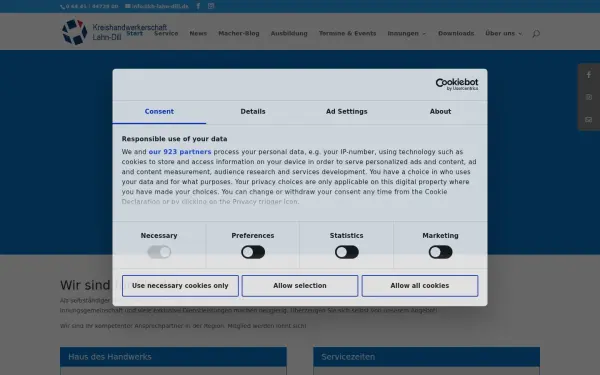Screen dimensions: 600x375
Task: Open Termine & Events menu item
Action: (347, 34)
